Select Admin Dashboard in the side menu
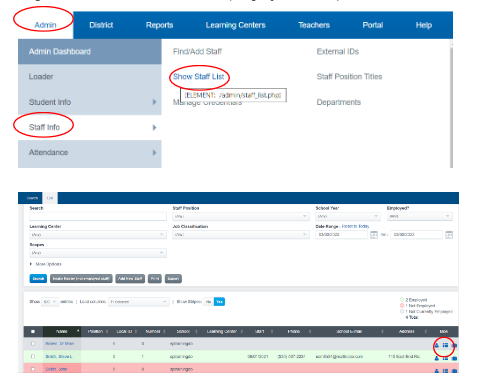Screen dimensions: 490x388 coord(90,52)
